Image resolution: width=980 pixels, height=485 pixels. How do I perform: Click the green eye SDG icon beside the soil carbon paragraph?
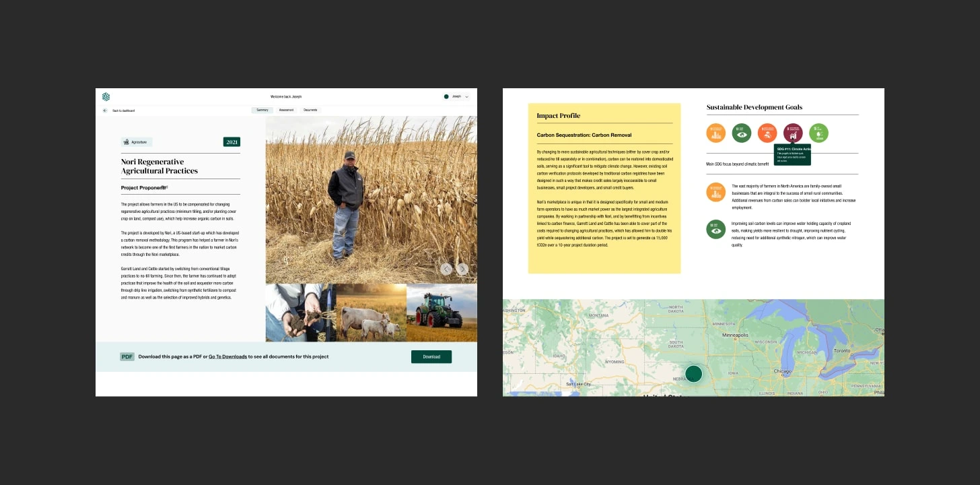click(x=716, y=229)
